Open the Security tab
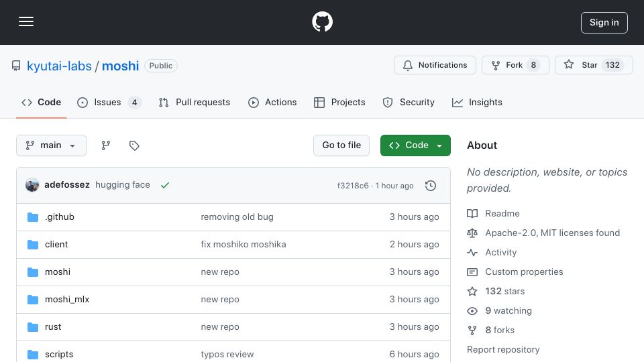 click(x=409, y=102)
